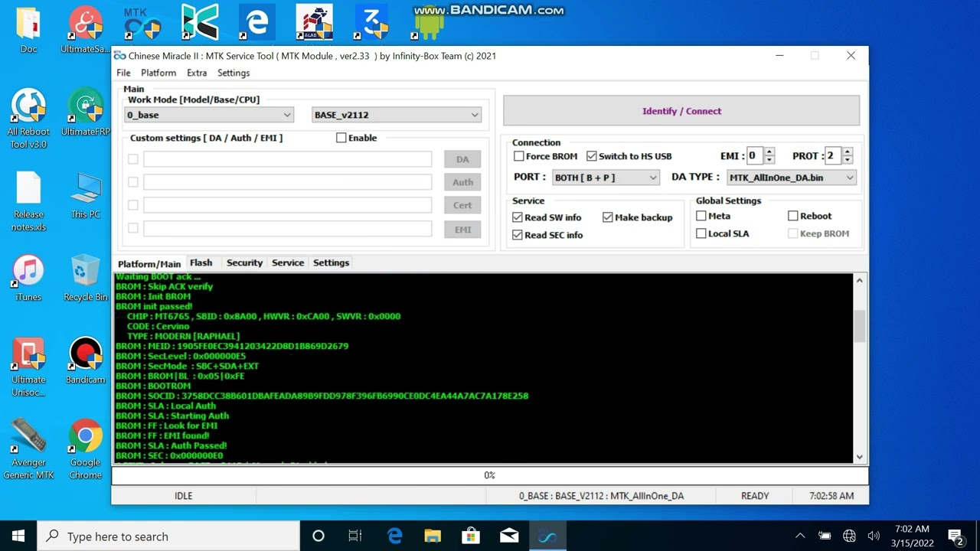Open Cortana circle icon in taskbar
Viewport: 980px width, 551px height.
(318, 536)
